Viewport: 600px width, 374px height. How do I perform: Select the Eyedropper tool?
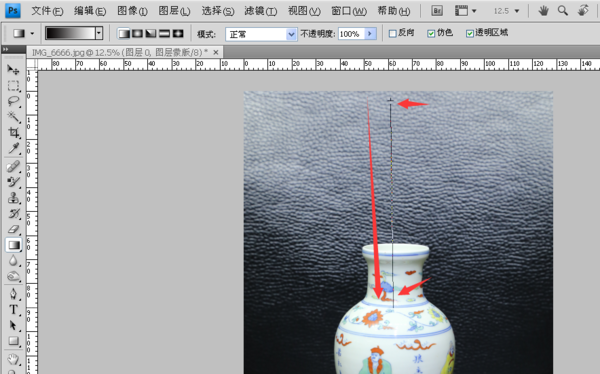coord(13,148)
